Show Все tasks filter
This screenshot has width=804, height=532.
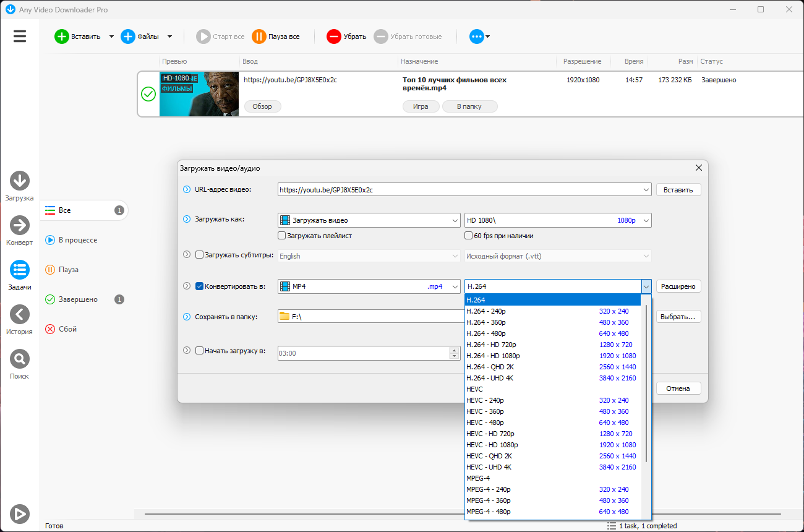click(84, 210)
